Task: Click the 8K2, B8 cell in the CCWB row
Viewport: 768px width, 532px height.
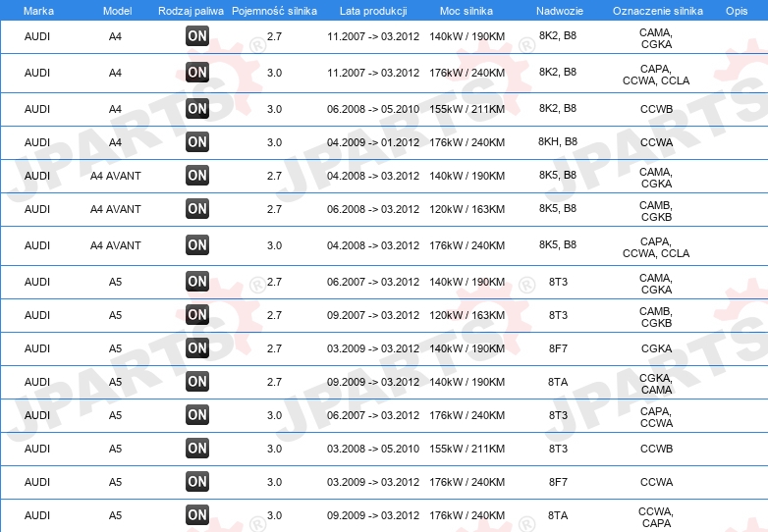Action: [558, 108]
